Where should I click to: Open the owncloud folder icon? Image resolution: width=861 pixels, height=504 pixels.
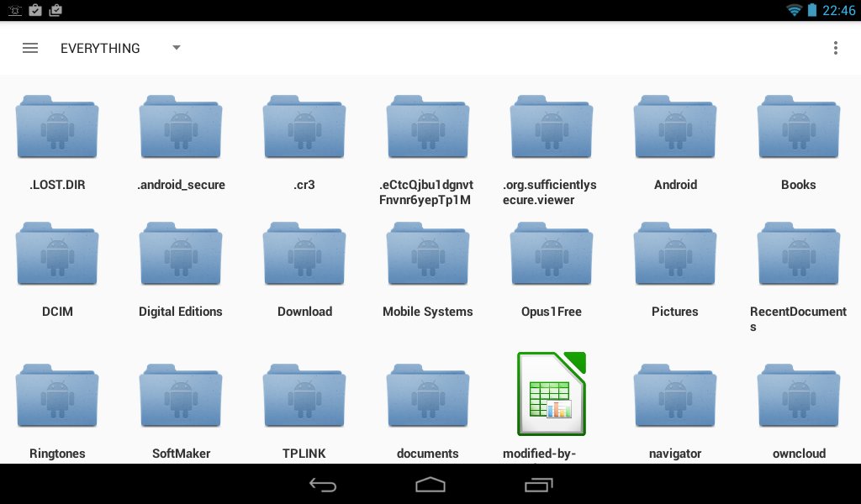coord(799,396)
